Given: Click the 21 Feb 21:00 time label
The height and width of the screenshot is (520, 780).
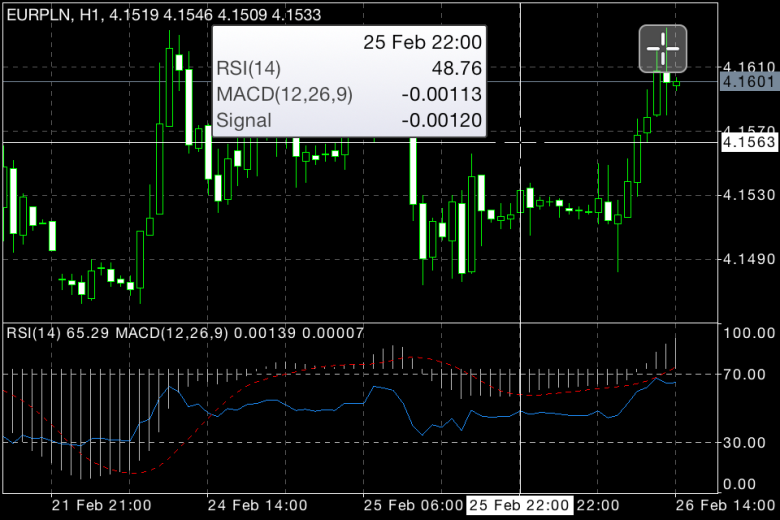Looking at the screenshot, I should [101, 506].
